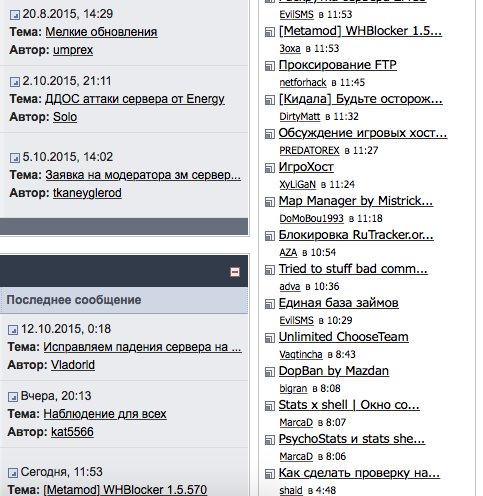This screenshot has width=483, height=496.
Task: Go to last post icon beside 5.10.2015, 14:02
Action: pyautogui.click(x=15, y=158)
